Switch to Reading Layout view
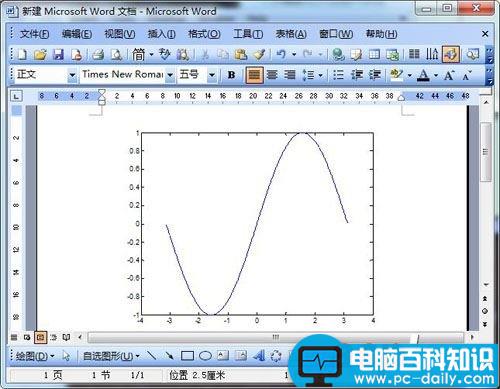This screenshot has width=500, height=389. [66, 337]
